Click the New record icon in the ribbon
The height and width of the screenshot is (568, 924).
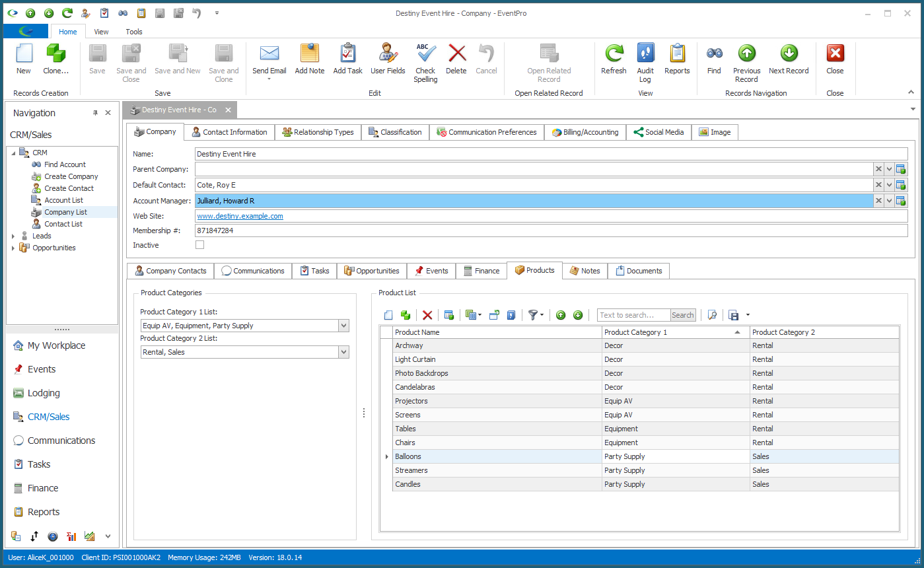[24, 53]
